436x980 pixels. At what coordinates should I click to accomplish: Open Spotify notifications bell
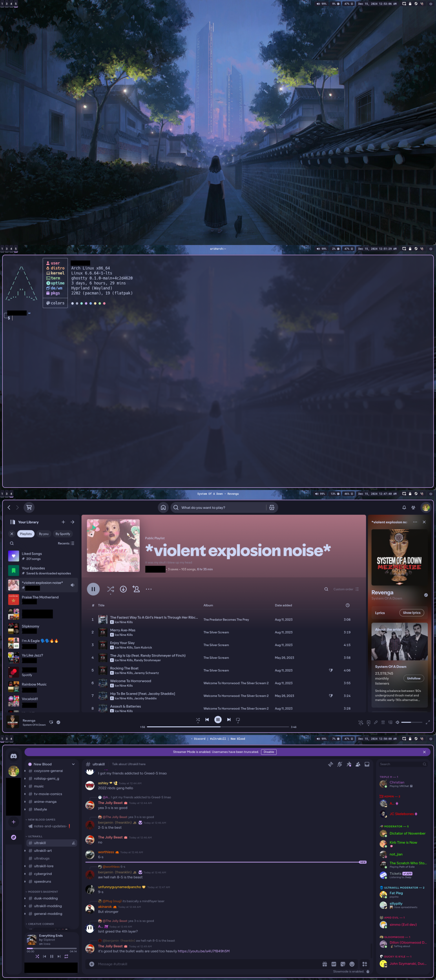pos(404,507)
